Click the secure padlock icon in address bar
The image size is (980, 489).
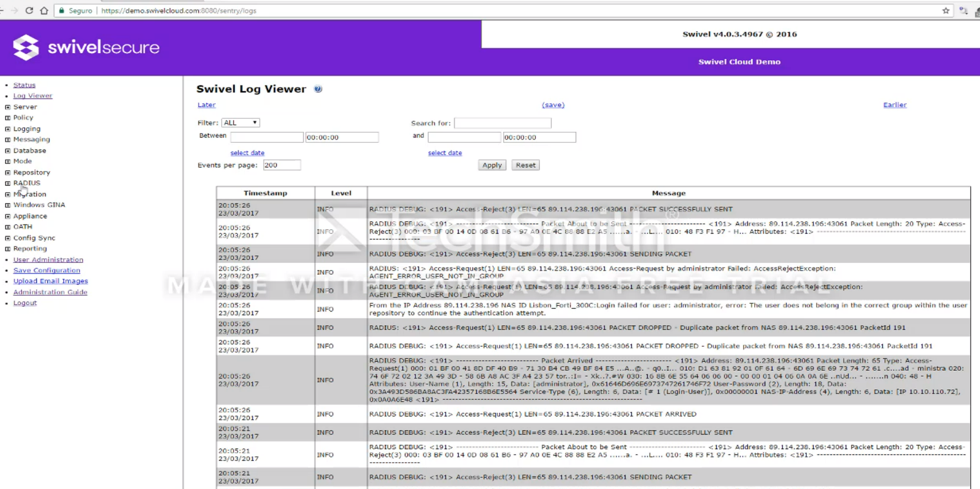pyautogui.click(x=61, y=11)
